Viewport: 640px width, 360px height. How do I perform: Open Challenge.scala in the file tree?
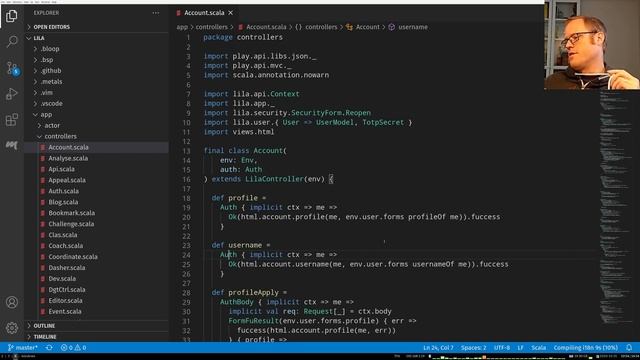click(96, 224)
